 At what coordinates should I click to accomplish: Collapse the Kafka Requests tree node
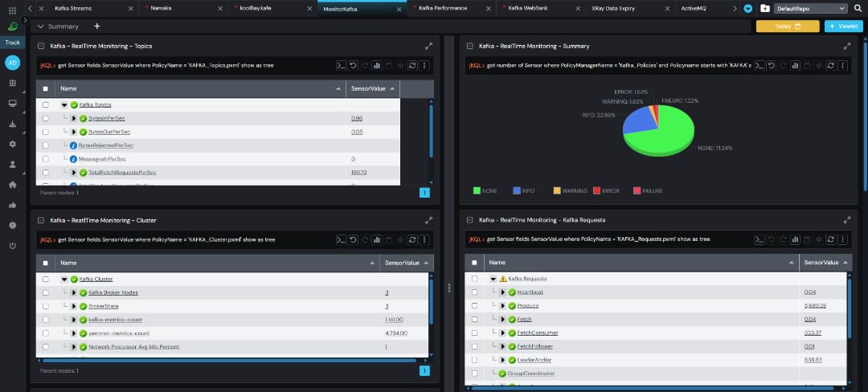(493, 279)
